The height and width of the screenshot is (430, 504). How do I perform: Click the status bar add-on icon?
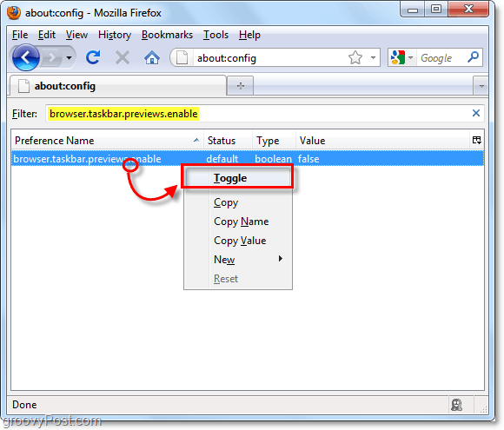tap(456, 405)
